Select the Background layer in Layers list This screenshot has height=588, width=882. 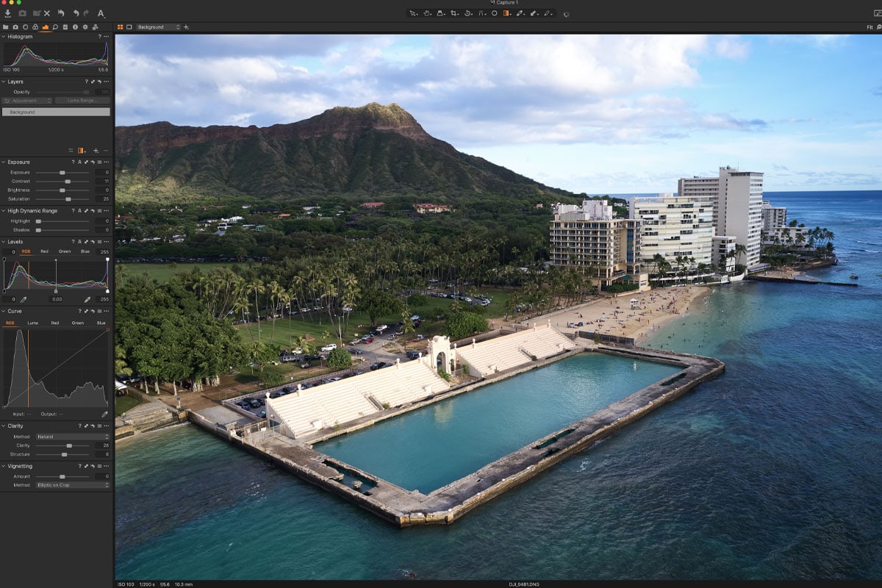tap(56, 112)
